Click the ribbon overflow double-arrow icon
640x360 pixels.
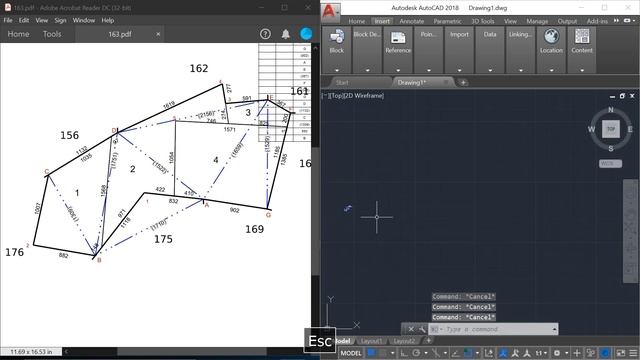coord(616,20)
